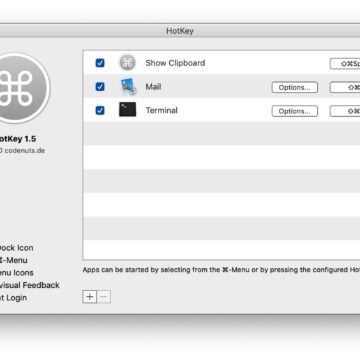Select the Show Clipboard row label

point(175,63)
